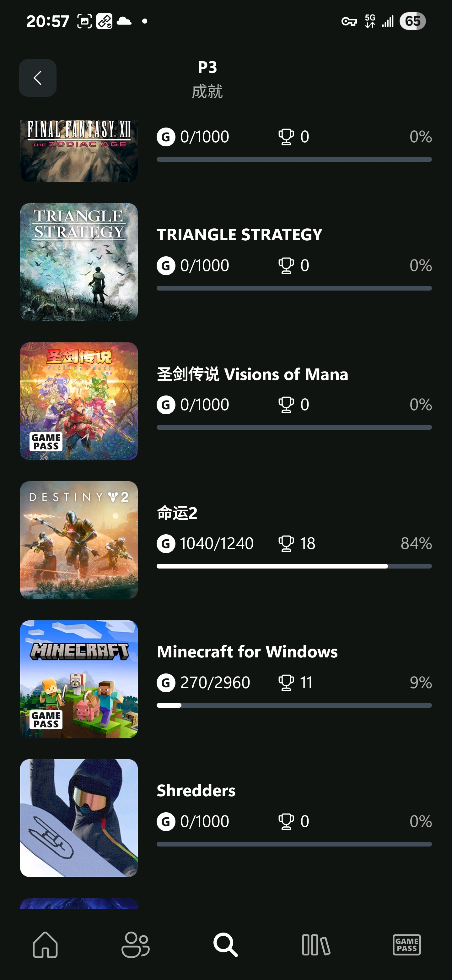Open Minecraft for Windows title
Image resolution: width=452 pixels, height=980 pixels.
tap(247, 652)
